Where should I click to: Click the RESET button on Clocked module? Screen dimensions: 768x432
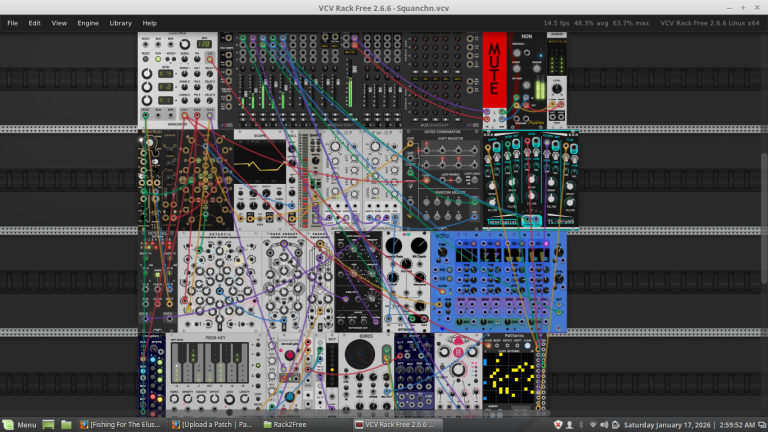point(145,59)
